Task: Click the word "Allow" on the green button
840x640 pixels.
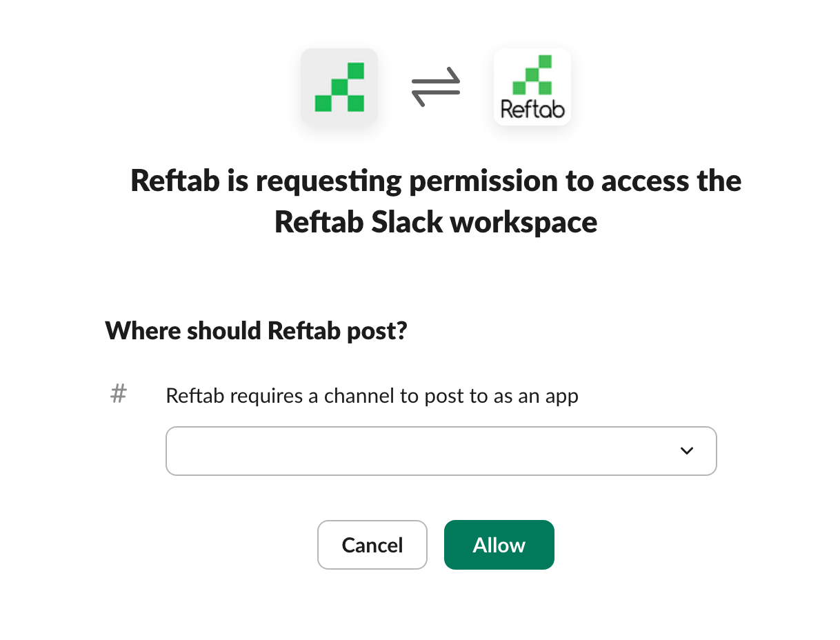Action: click(499, 545)
